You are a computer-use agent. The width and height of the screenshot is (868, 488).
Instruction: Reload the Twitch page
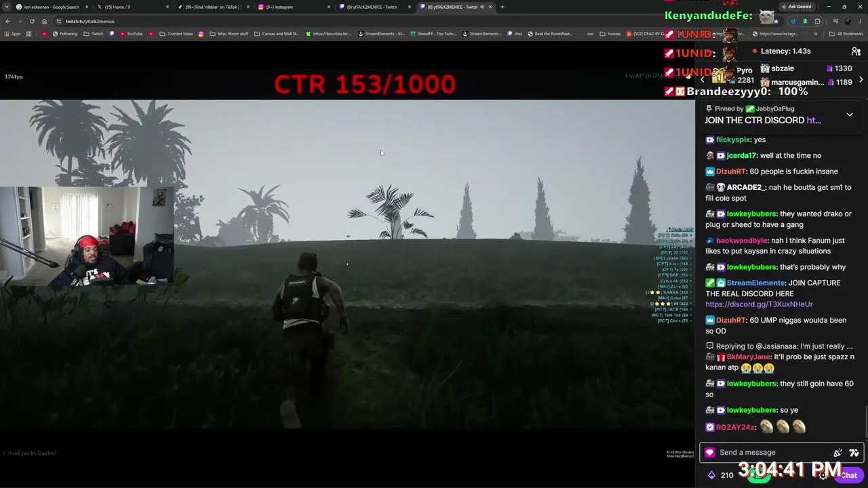32,21
